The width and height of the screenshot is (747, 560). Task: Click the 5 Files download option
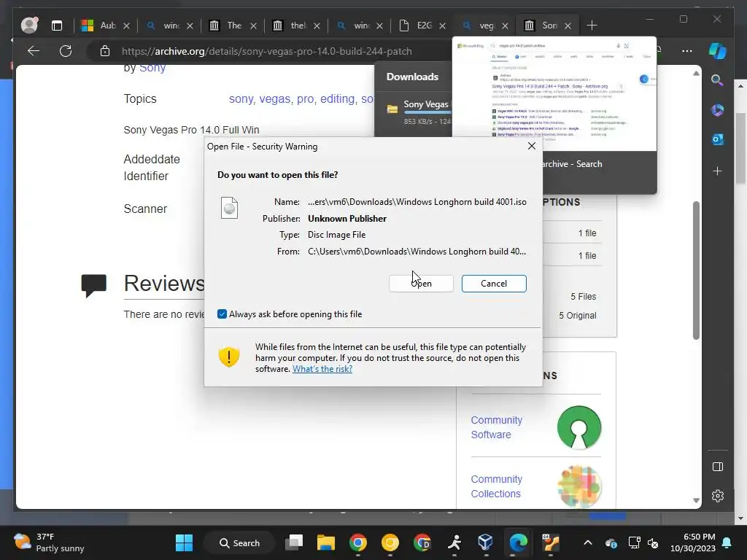click(x=583, y=296)
